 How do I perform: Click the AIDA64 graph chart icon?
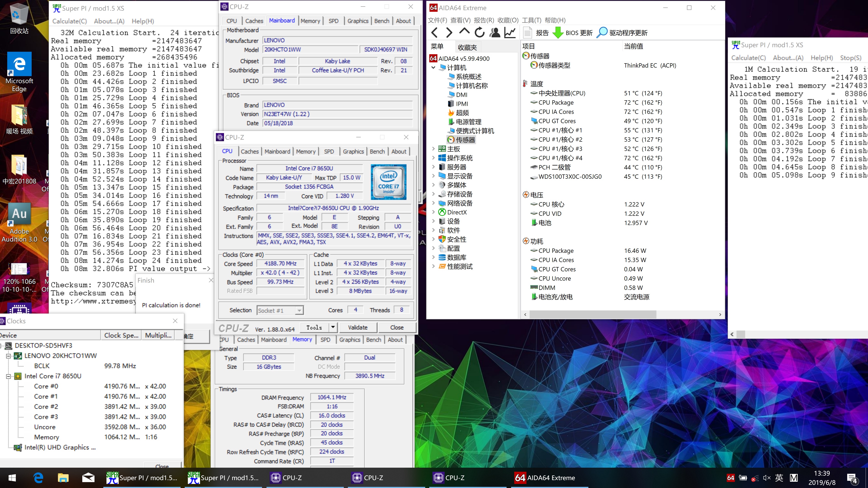[x=510, y=33]
